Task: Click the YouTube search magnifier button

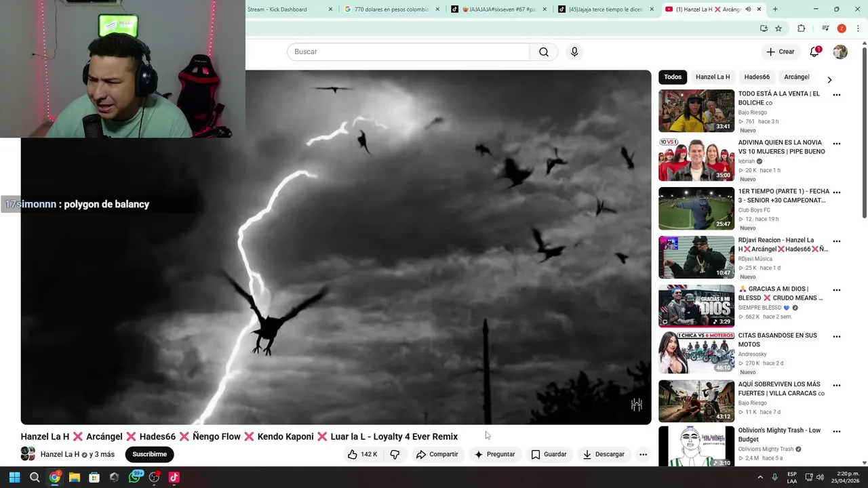Action: pyautogui.click(x=544, y=52)
